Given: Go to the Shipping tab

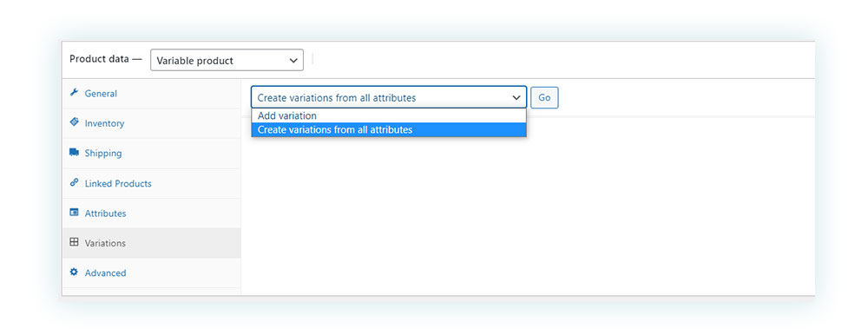Looking at the screenshot, I should (x=152, y=154).
